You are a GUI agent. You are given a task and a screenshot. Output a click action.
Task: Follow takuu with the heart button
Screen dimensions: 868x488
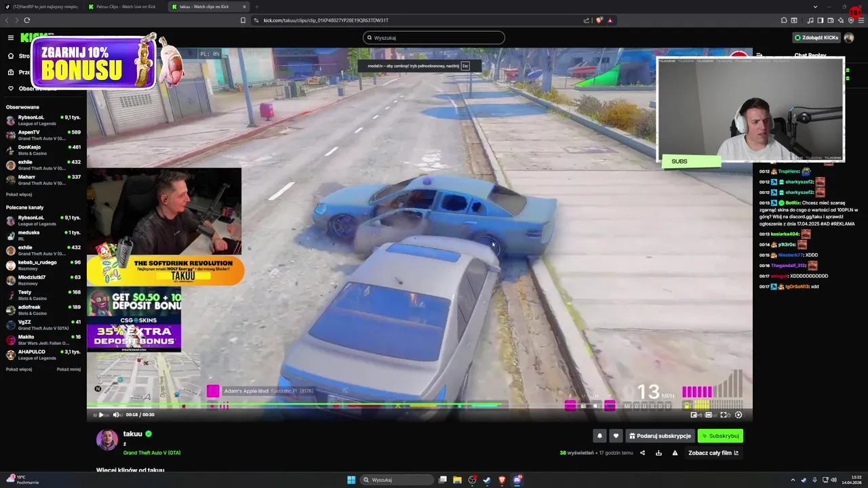tap(616, 436)
